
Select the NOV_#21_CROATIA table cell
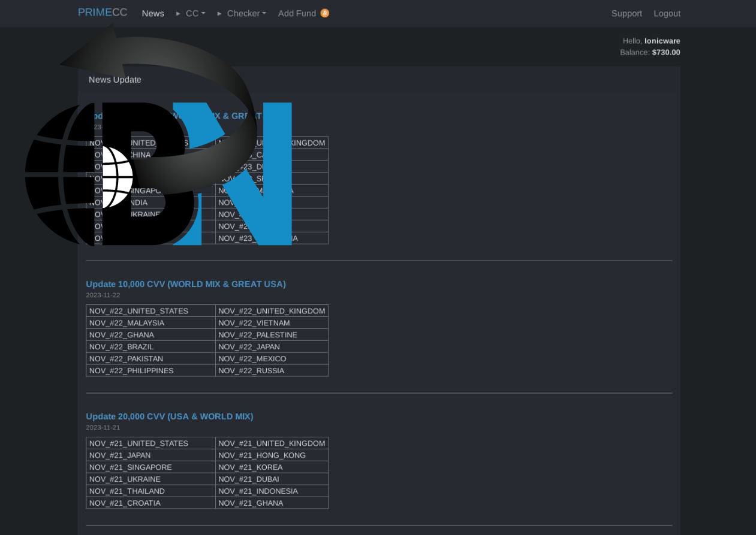tap(125, 503)
